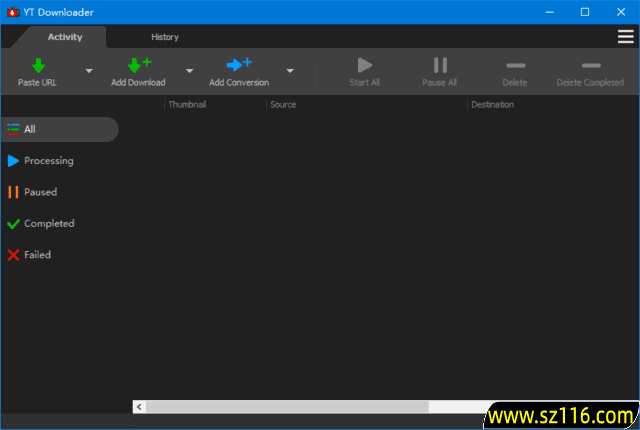Click the horizontal scrollbar left arrow
Viewport: 640px width, 430px height.
pyautogui.click(x=139, y=407)
